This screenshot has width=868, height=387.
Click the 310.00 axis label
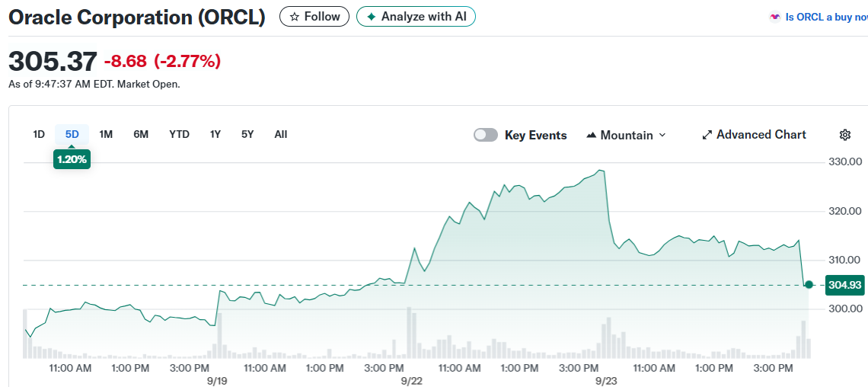click(x=844, y=260)
